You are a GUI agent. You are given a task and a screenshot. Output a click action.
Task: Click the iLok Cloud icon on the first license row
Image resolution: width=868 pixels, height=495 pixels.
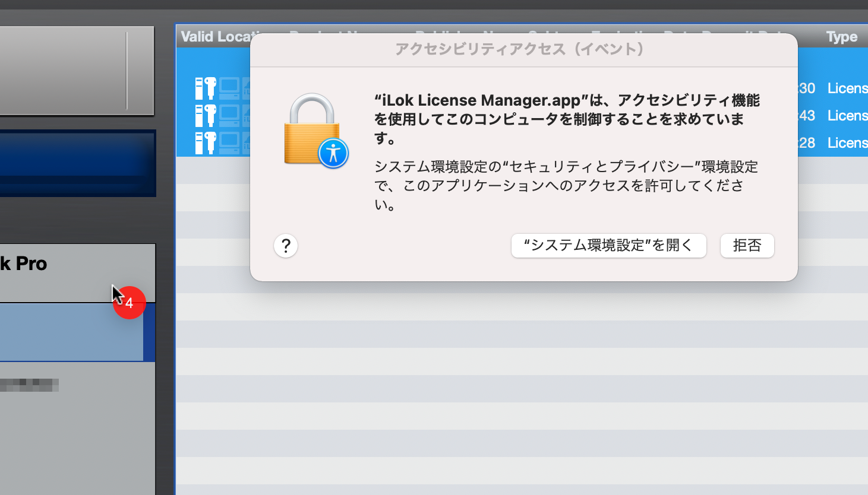[246, 88]
